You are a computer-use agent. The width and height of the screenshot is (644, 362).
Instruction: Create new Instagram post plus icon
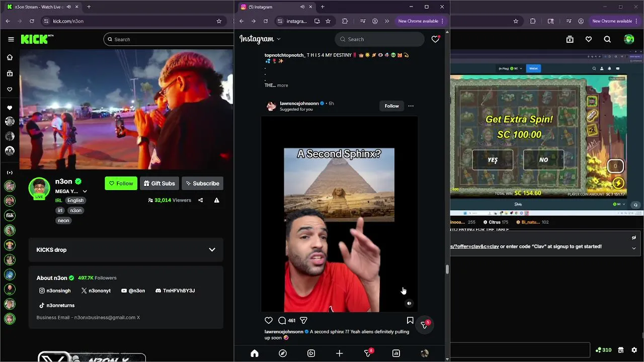340,353
